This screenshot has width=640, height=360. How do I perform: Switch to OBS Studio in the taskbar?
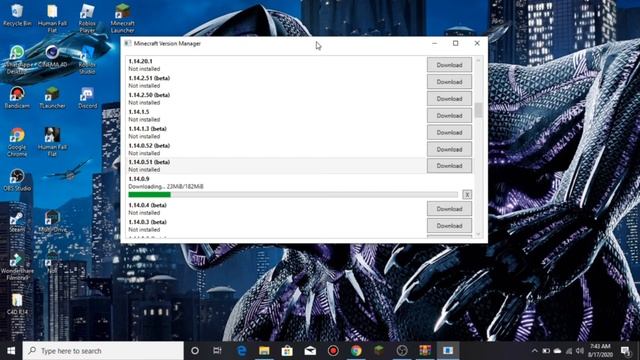point(402,351)
